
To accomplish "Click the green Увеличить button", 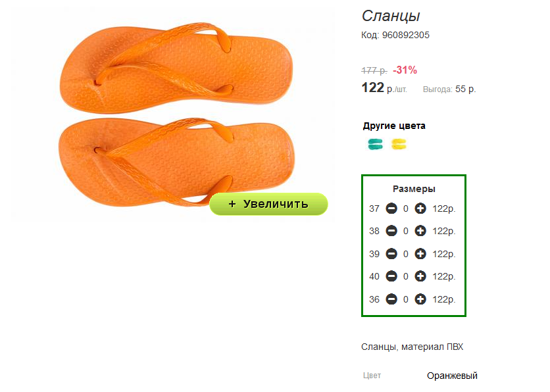I will [x=268, y=204].
